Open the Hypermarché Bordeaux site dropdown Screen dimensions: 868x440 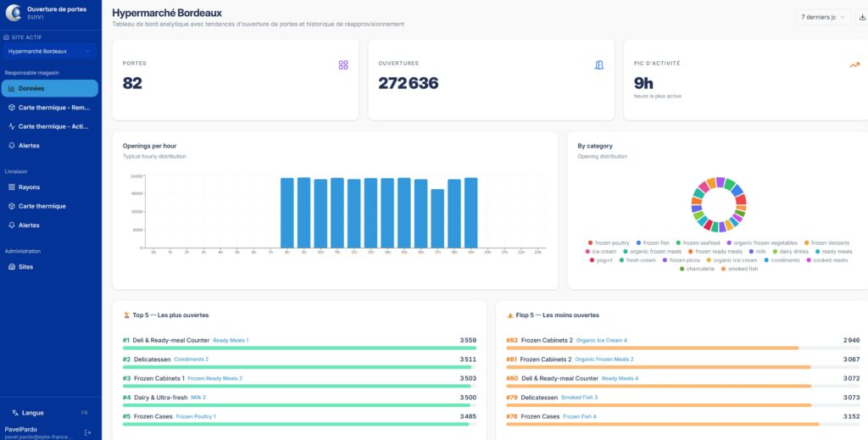[50, 51]
